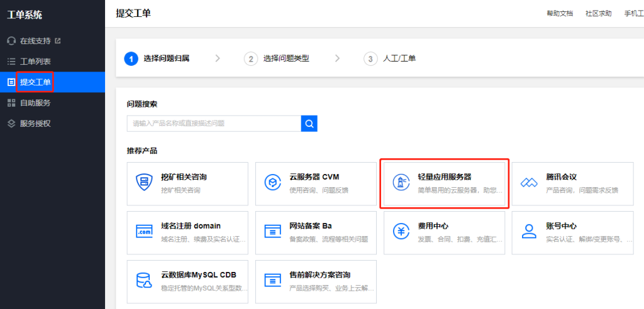Click the database icon for 云数据库MySQL
Viewport: 644px width, 309px height.
tap(144, 281)
